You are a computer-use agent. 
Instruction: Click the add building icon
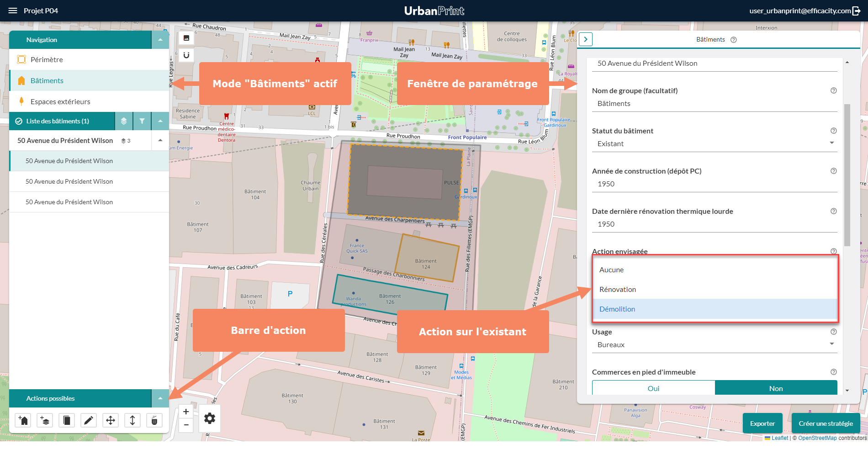[23, 420]
